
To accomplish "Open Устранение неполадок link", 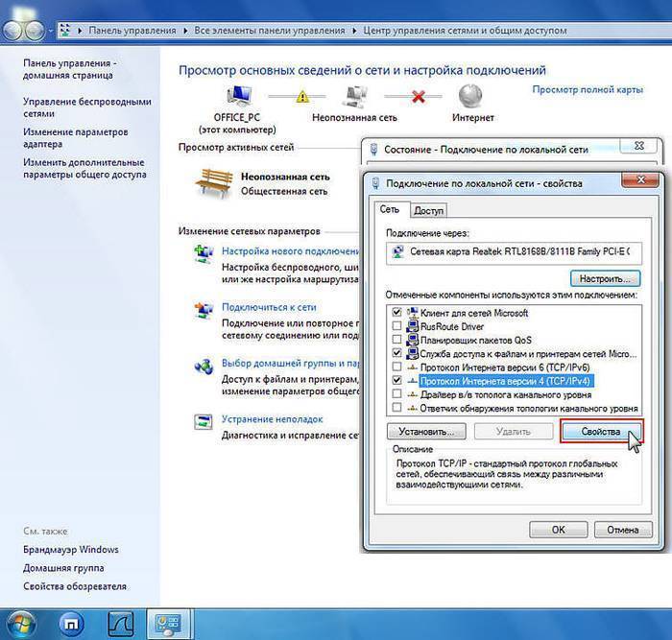I will click(x=272, y=419).
